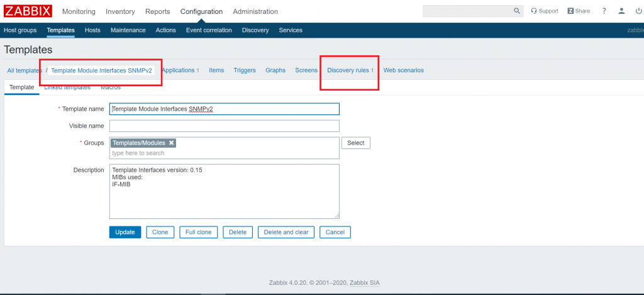This screenshot has width=644, height=295.
Task: Open help question mark icon
Action: tap(604, 11)
